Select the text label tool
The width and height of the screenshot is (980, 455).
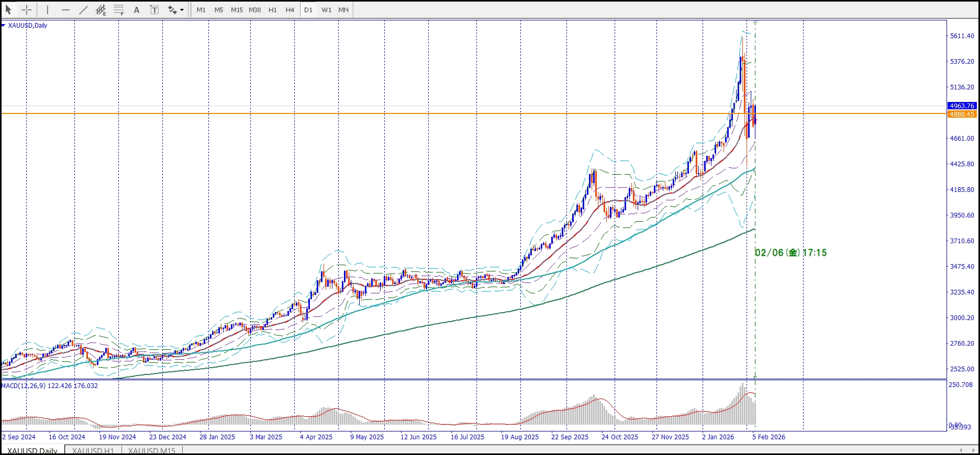(x=154, y=10)
